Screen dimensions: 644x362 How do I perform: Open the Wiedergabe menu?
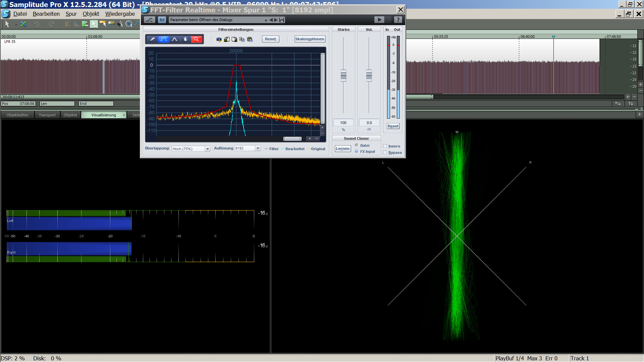click(x=120, y=14)
